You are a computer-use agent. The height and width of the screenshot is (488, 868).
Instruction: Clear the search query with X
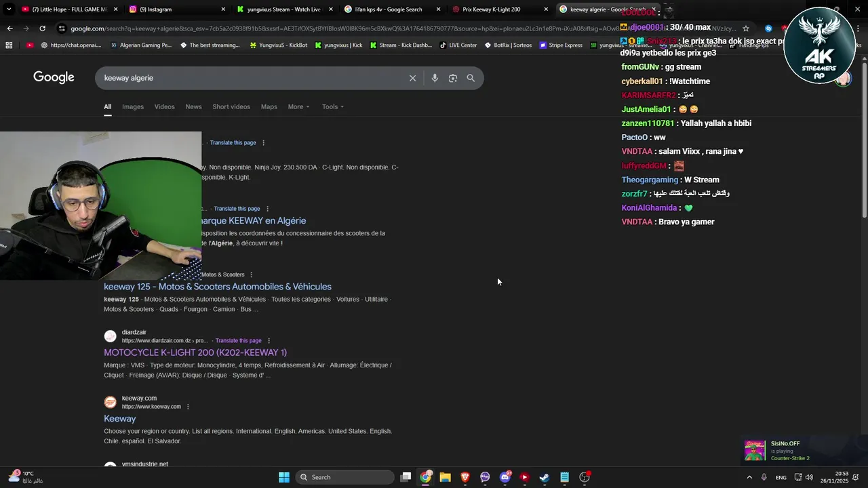(412, 78)
